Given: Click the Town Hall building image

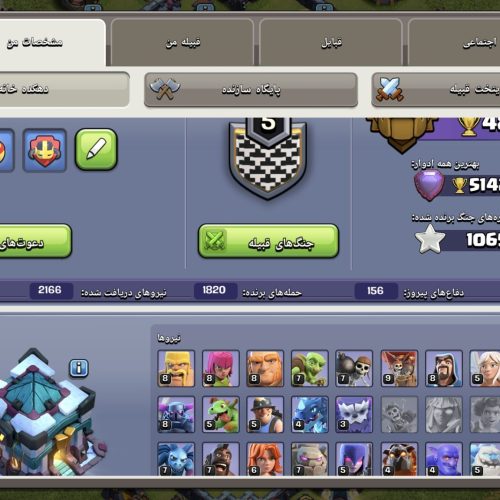Looking at the screenshot, I should point(50,413).
